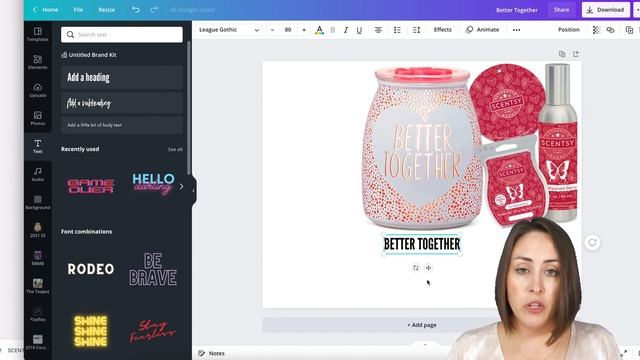Click the font size field showing 80

[288, 30]
